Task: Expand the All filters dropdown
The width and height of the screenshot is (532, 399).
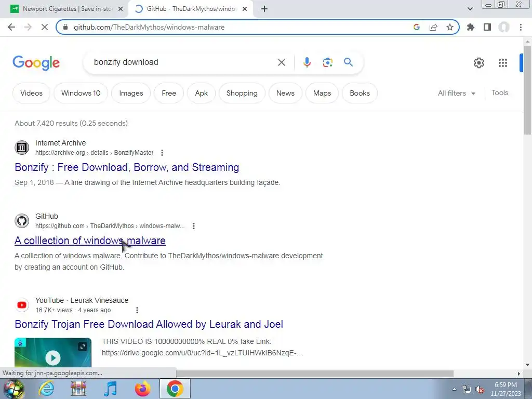Action: pos(456,93)
